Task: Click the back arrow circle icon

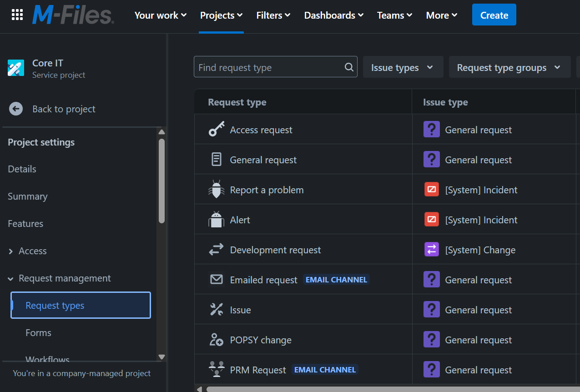Action: [x=16, y=109]
